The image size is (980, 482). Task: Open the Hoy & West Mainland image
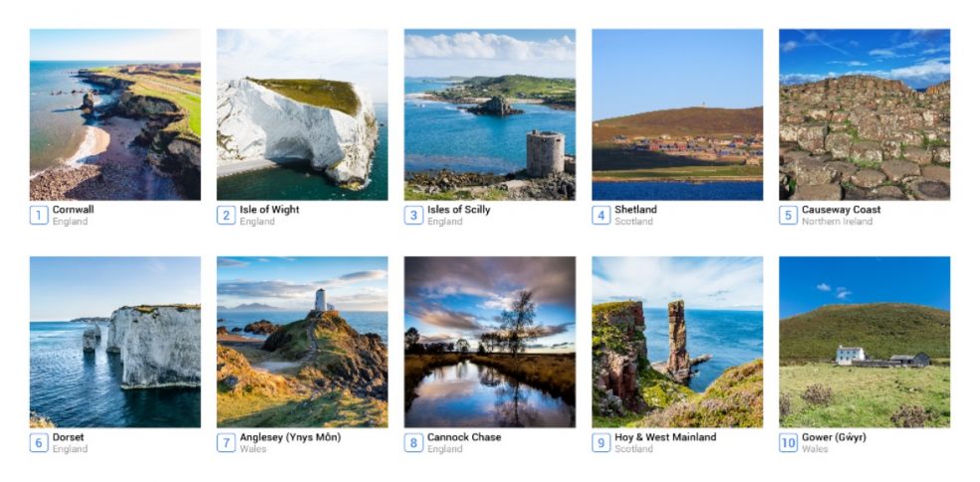[677, 342]
